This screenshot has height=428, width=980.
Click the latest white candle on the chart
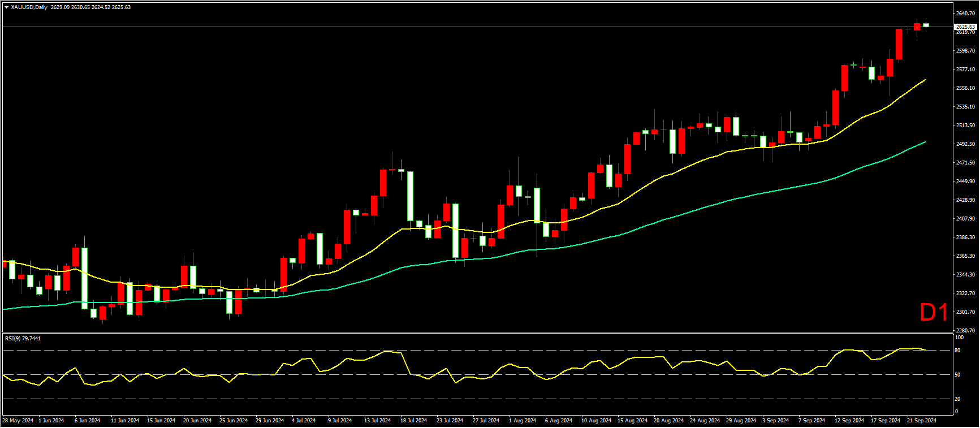point(926,24)
